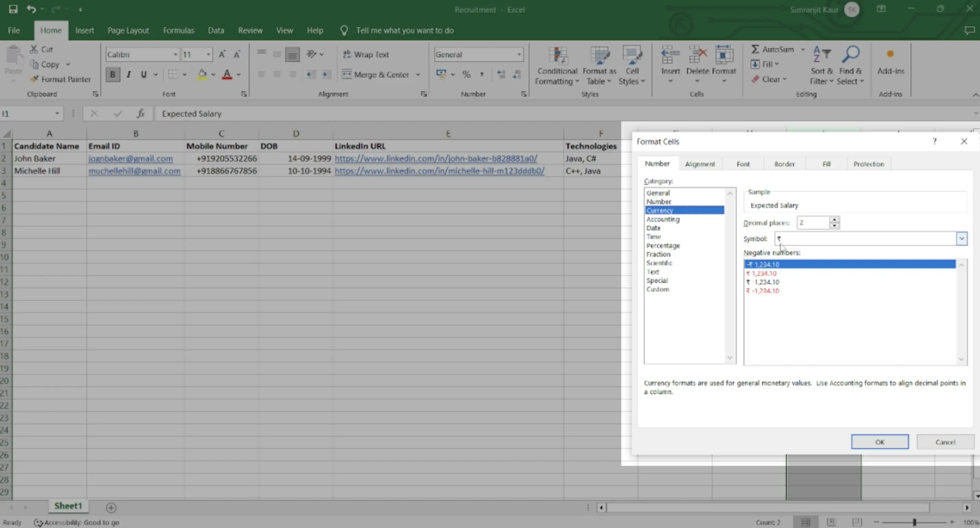The image size is (980, 528).
Task: Decrease font size with smaller A icon
Action: [x=237, y=54]
